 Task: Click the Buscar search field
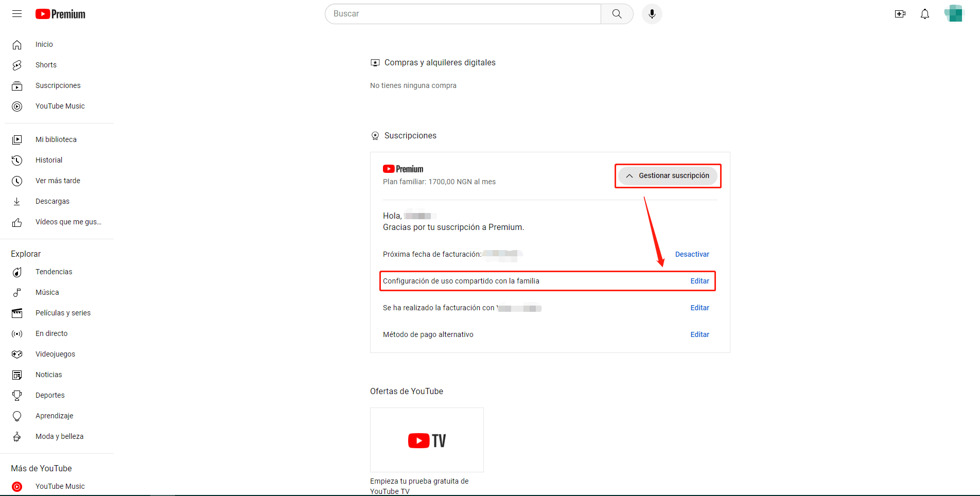[463, 14]
